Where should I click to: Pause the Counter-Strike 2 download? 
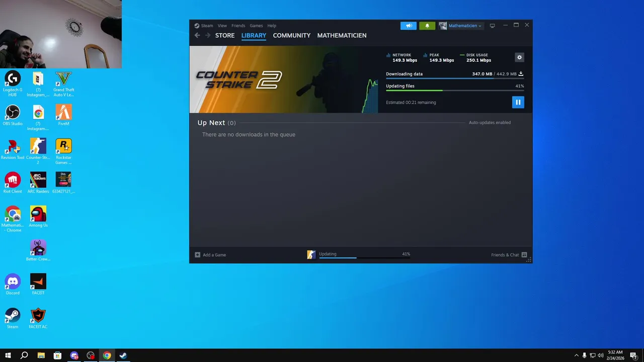pyautogui.click(x=518, y=102)
